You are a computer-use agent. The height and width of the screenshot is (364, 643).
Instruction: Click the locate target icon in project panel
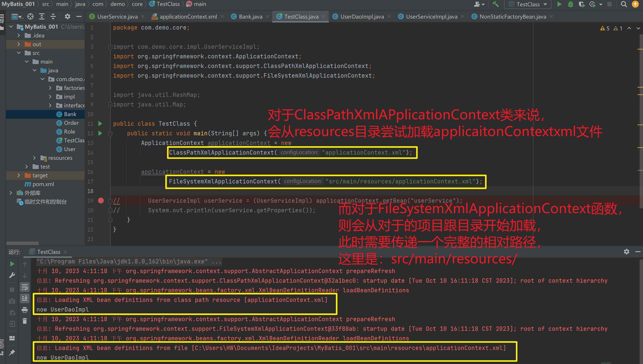30,16
